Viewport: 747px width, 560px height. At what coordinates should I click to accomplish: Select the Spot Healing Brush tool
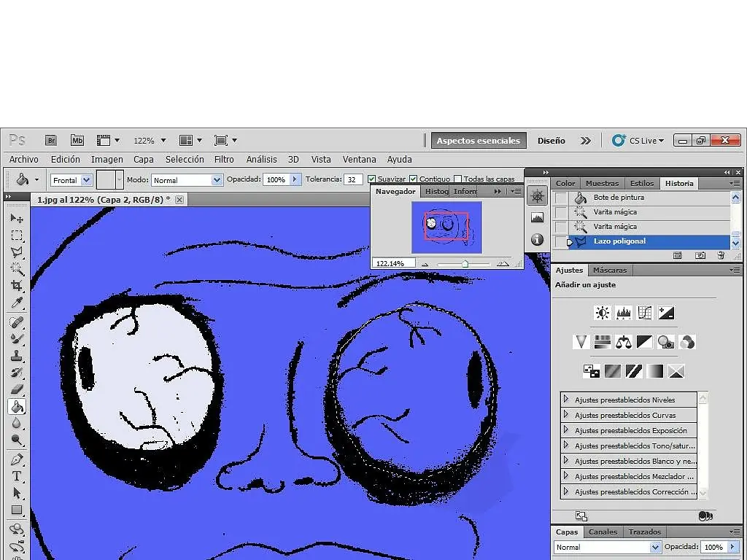tap(17, 322)
